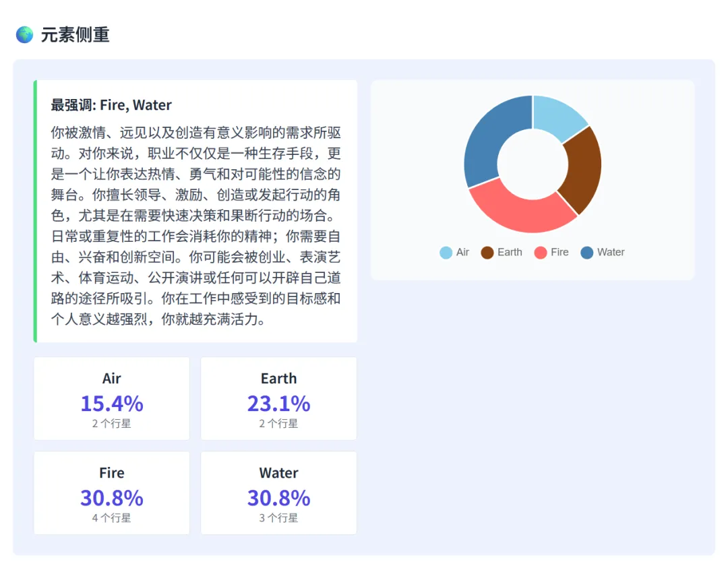Open the Air 15.4% stat card
This screenshot has height=566, width=728.
[x=112, y=399]
